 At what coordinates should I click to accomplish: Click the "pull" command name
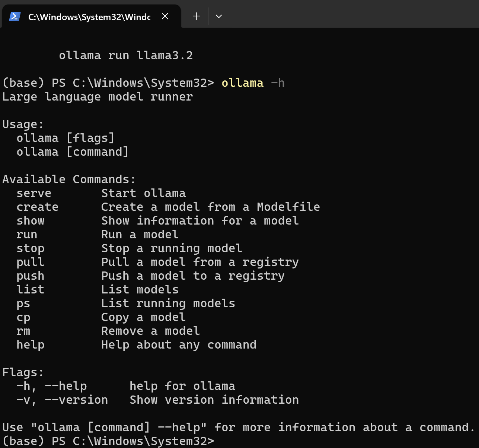pyautogui.click(x=31, y=263)
